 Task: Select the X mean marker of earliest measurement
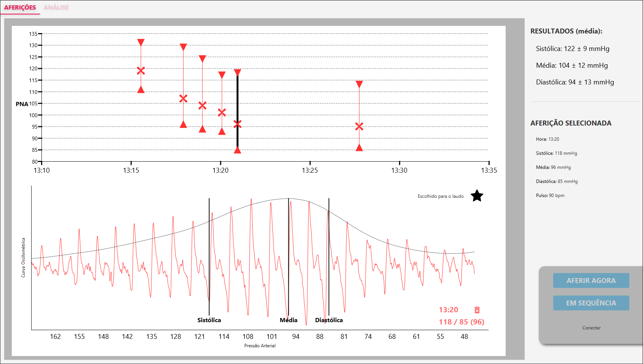(x=141, y=71)
